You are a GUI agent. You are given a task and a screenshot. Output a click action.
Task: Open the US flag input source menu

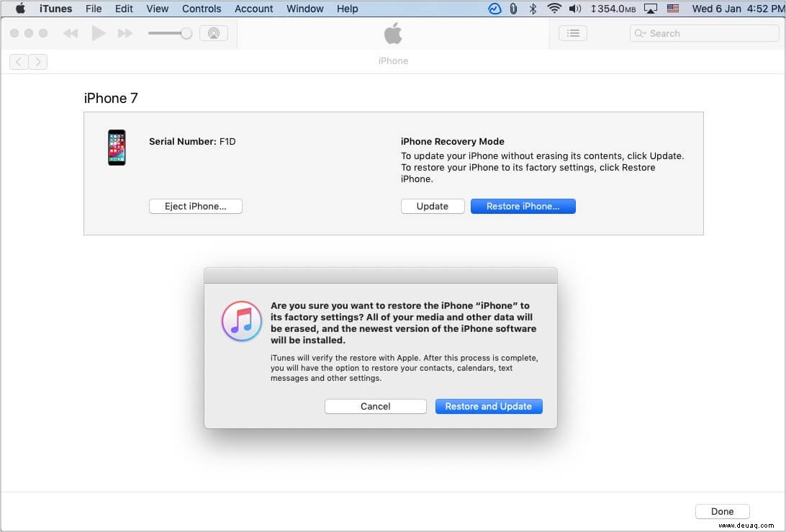pos(673,9)
